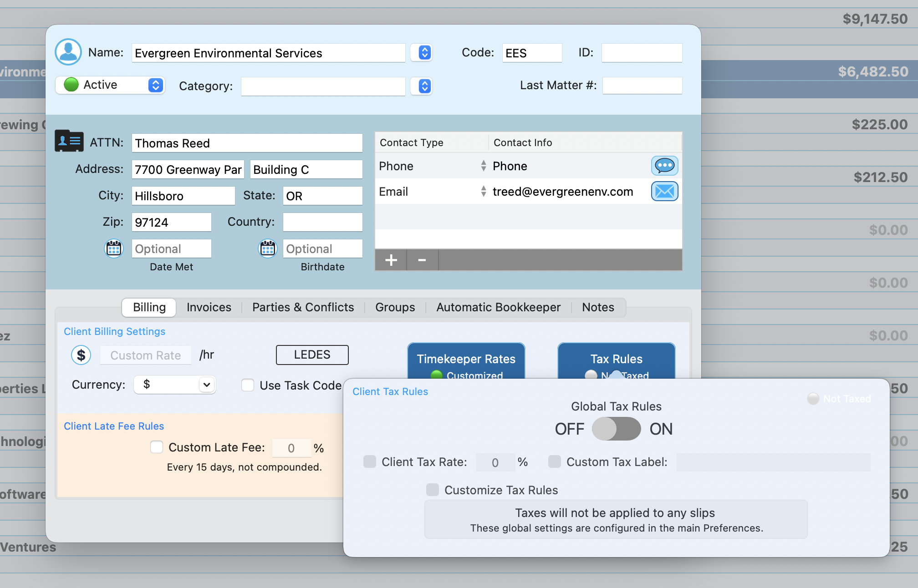Click the ID input field
Image resolution: width=918 pixels, height=588 pixels.
point(642,52)
